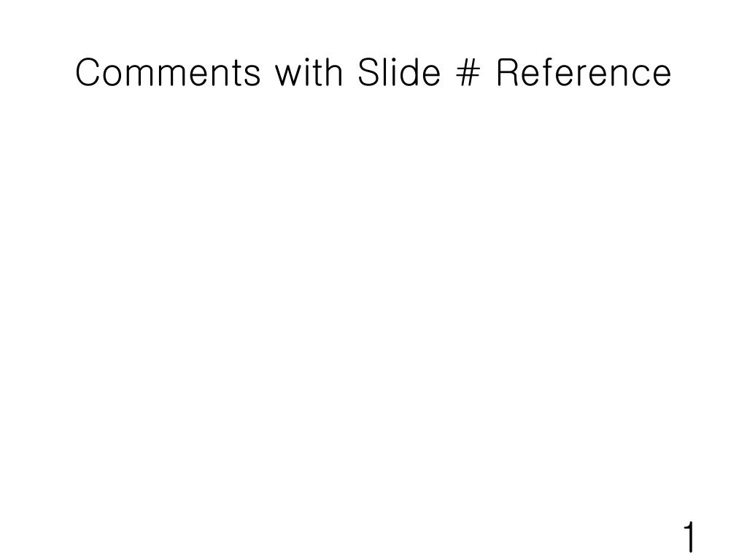Screen dimensions: 747x560
Task: Click the capital "S" in Slide
Action: pyautogui.click(x=368, y=72)
